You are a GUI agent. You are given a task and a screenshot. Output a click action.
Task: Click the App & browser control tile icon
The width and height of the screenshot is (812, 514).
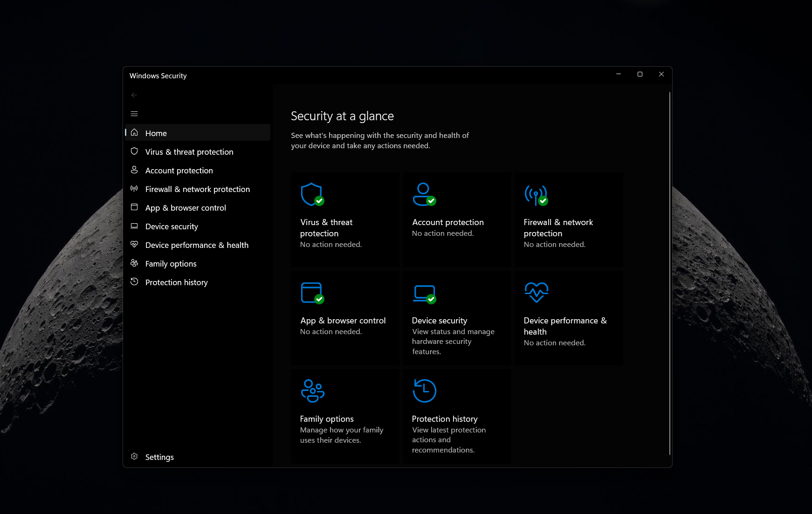[x=312, y=293]
